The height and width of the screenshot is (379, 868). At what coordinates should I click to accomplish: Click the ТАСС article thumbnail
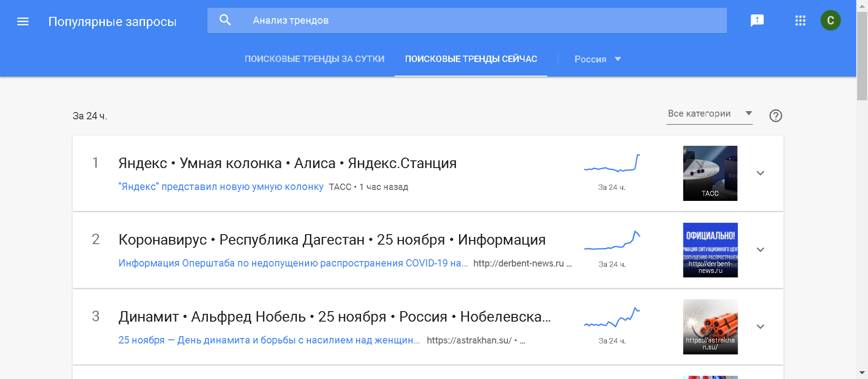tap(710, 173)
